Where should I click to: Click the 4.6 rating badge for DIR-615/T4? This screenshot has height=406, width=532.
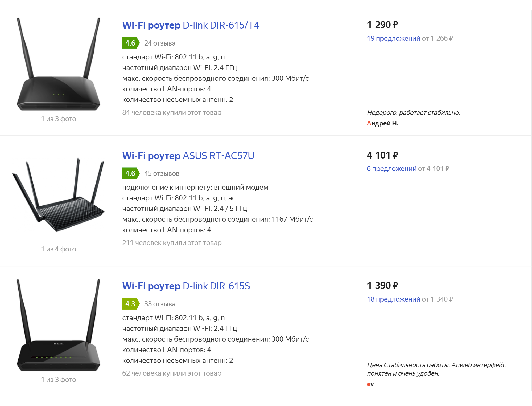[x=130, y=43]
